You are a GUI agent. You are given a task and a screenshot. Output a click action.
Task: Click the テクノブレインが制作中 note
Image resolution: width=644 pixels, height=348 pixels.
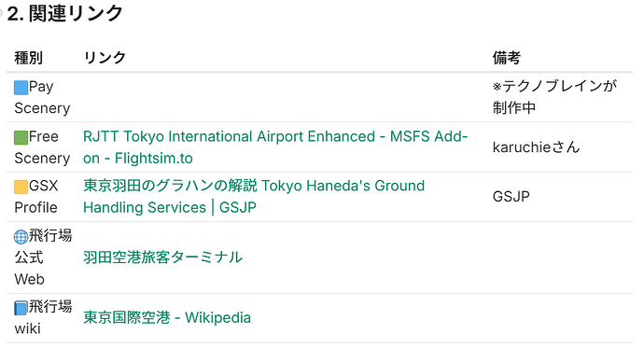click(x=554, y=97)
